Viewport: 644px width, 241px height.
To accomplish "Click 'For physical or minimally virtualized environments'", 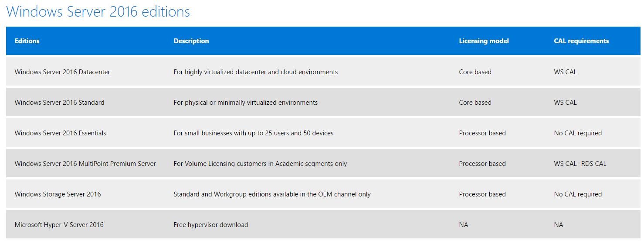I will 246,103.
